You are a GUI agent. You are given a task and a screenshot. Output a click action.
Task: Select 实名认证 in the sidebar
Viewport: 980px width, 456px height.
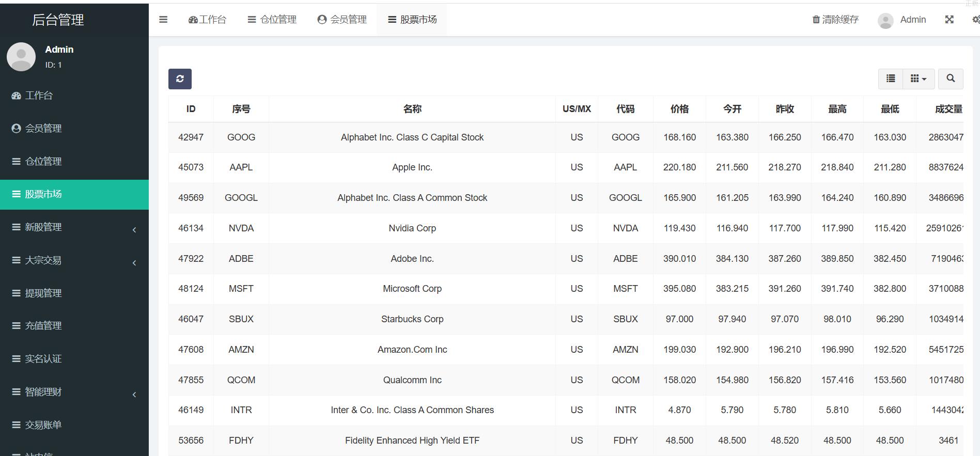pyautogui.click(x=43, y=359)
